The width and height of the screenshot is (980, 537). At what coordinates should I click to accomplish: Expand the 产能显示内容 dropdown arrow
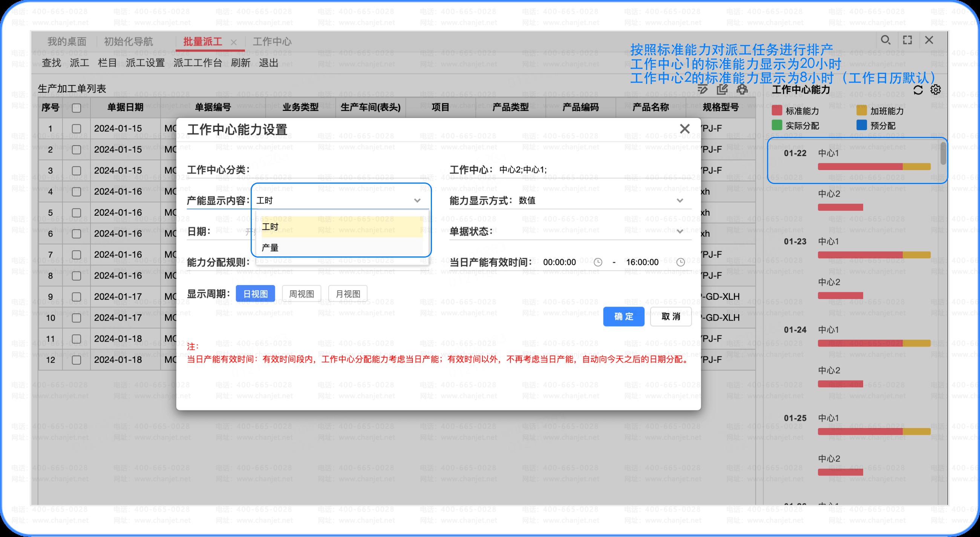click(417, 201)
